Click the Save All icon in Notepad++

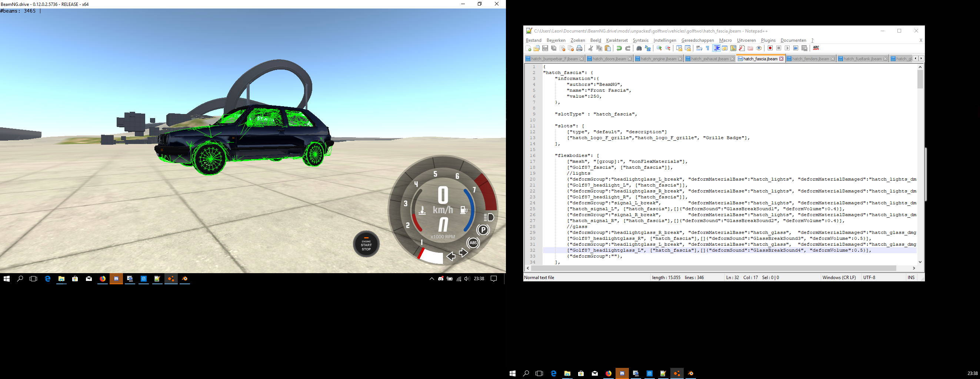point(554,48)
